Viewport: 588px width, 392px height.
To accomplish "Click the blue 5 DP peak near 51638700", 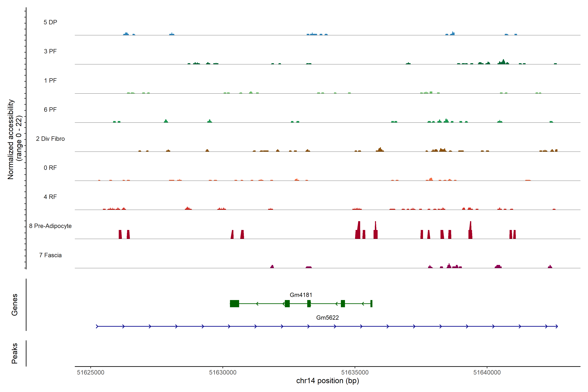I will point(453,33).
